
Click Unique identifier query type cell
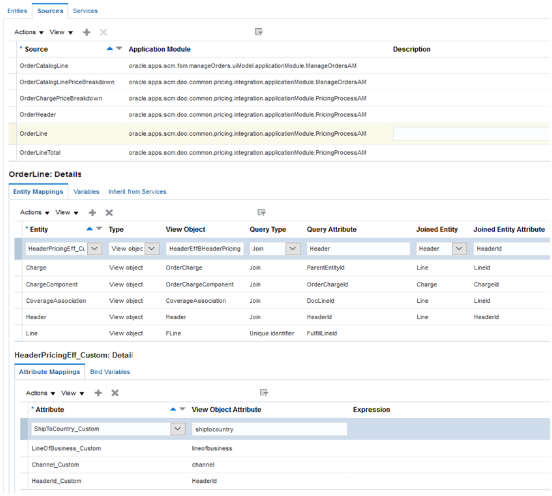272,333
